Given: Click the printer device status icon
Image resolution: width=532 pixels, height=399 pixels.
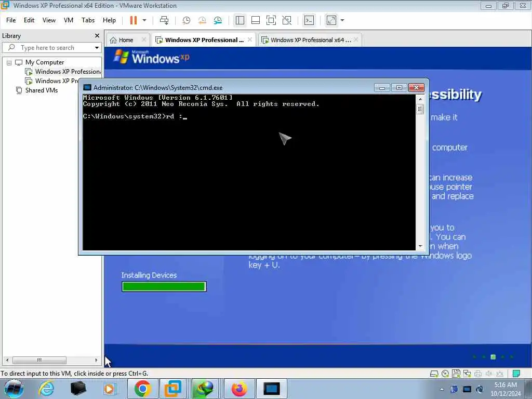Looking at the screenshot, I should pyautogui.click(x=478, y=374).
